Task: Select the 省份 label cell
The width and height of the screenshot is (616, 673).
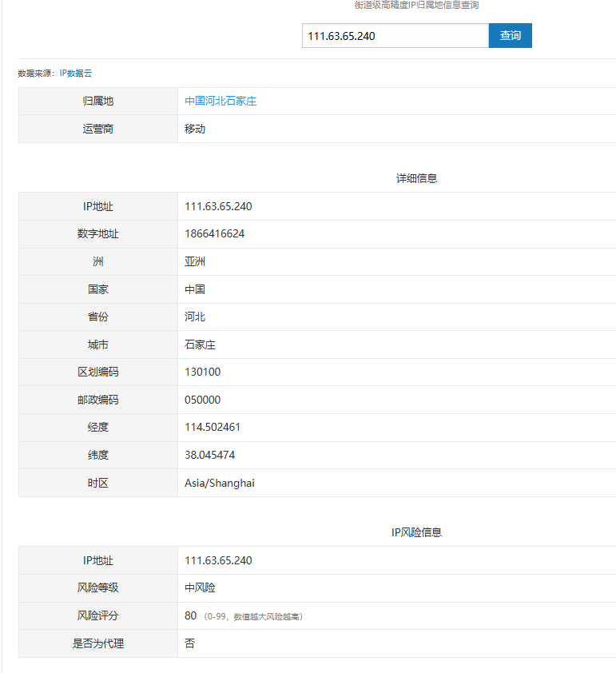Action: click(98, 317)
